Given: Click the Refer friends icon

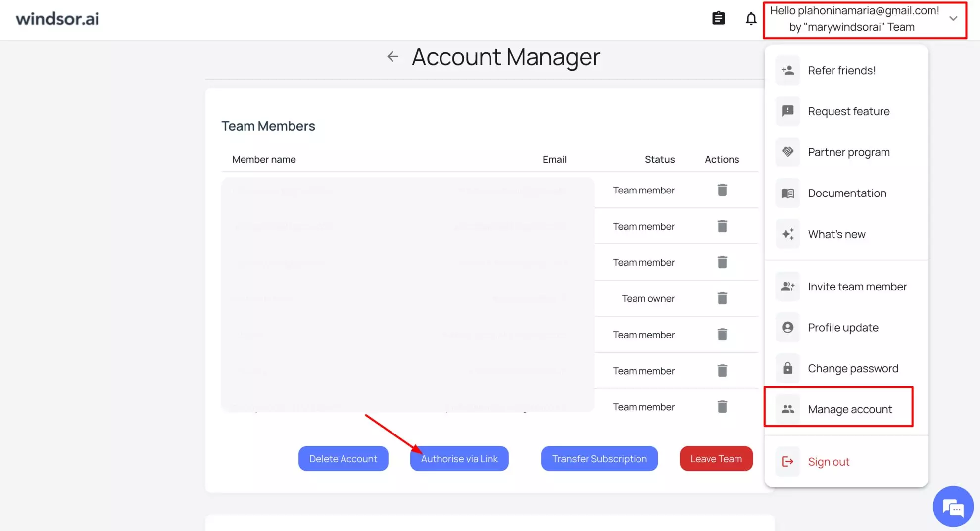Looking at the screenshot, I should (x=787, y=70).
